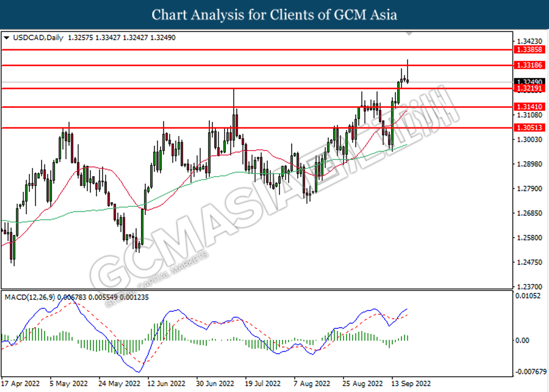Click the 1.31080 price axis value
The height and width of the screenshot is (392, 549).
[529, 115]
